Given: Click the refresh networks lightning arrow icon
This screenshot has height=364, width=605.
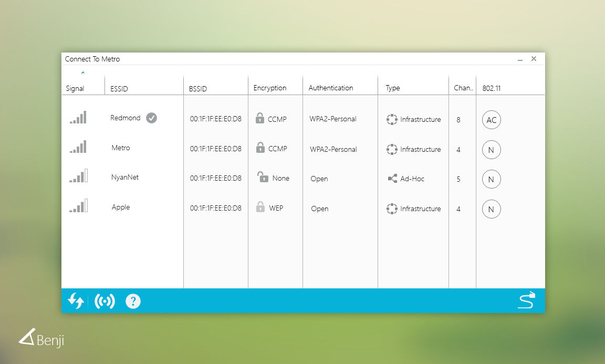Looking at the screenshot, I should point(76,300).
